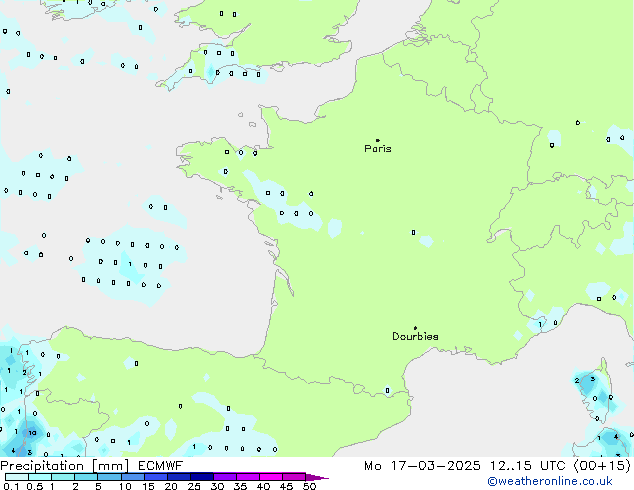Click the Paris city label

coord(378,149)
